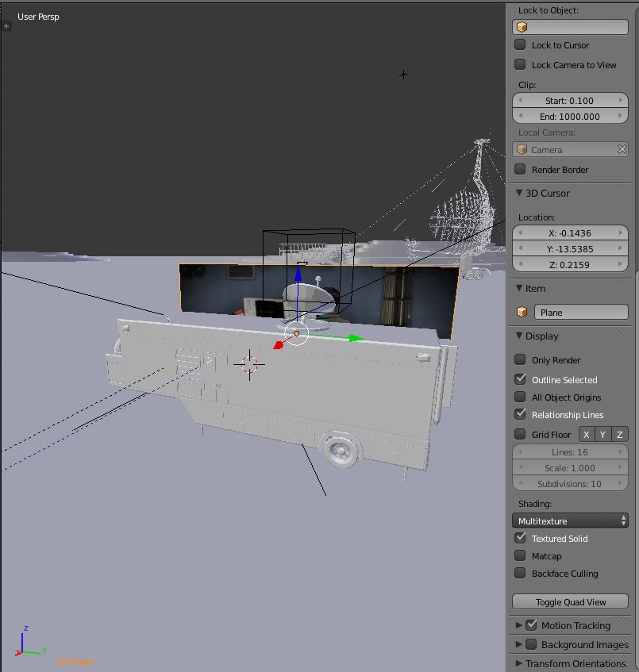
Task: Enable Only Render checkbox
Action: (x=520, y=359)
